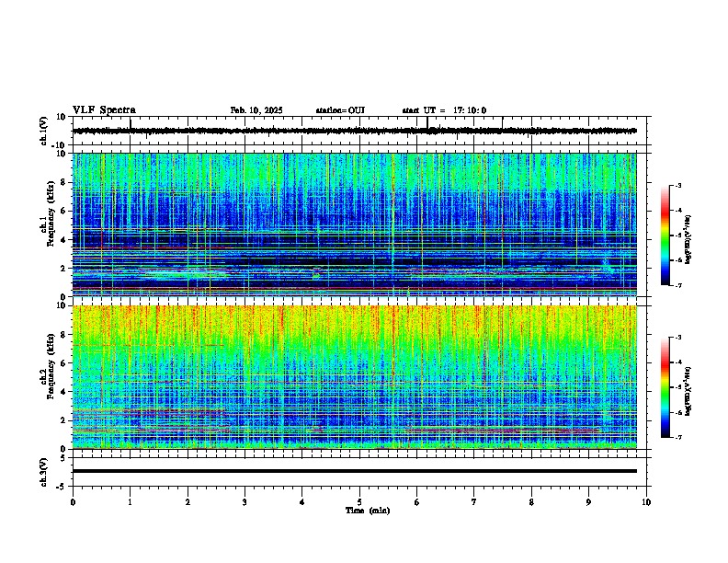Click the "5" tick on ch.3(V) axis

63,457
